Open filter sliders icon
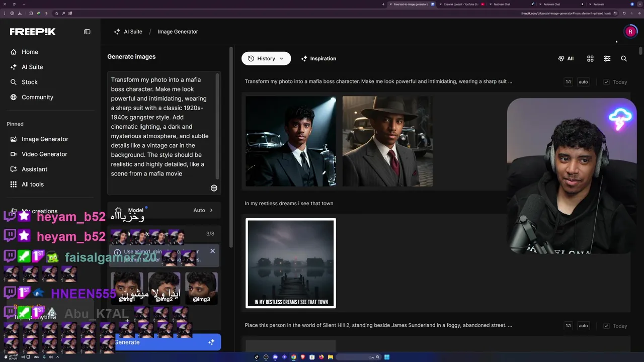Viewport: 644px width, 362px height. pyautogui.click(x=607, y=59)
